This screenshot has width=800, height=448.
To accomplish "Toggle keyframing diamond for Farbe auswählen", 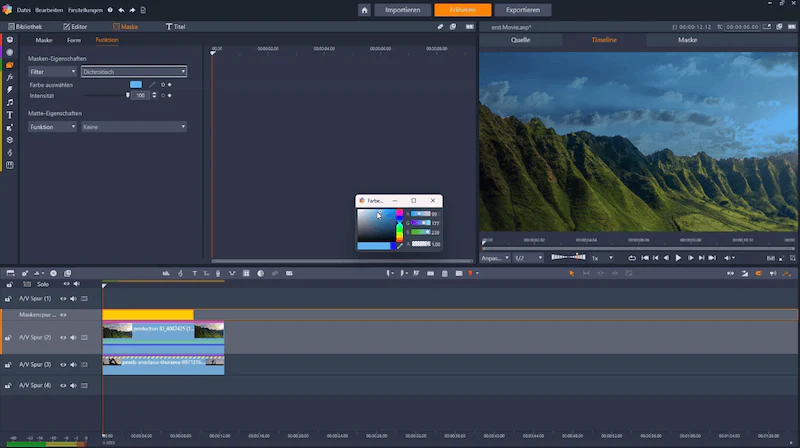I will click(x=169, y=85).
